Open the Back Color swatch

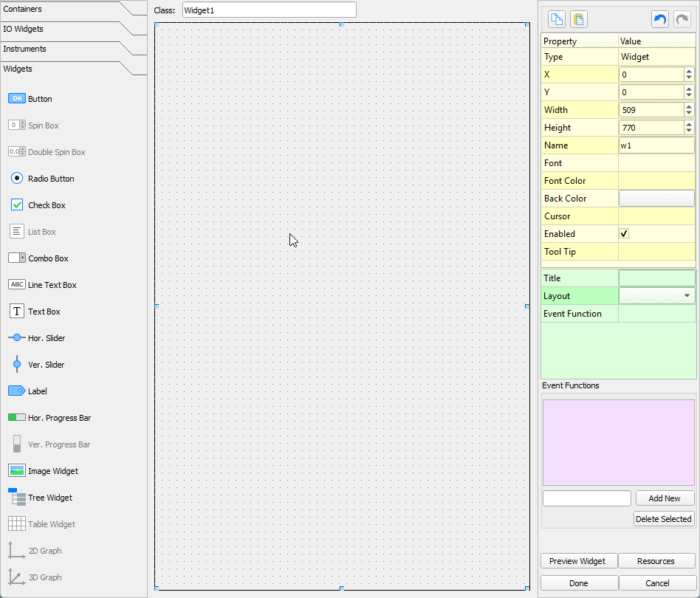656,198
